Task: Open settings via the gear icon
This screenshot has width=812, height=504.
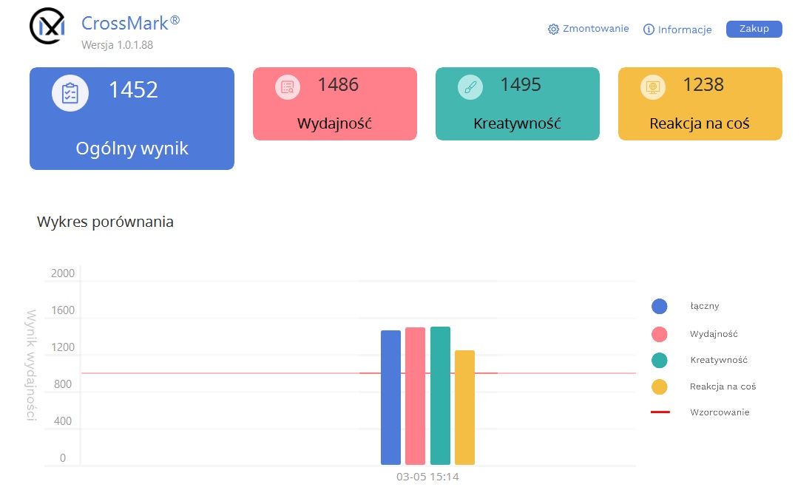Action: (x=553, y=29)
